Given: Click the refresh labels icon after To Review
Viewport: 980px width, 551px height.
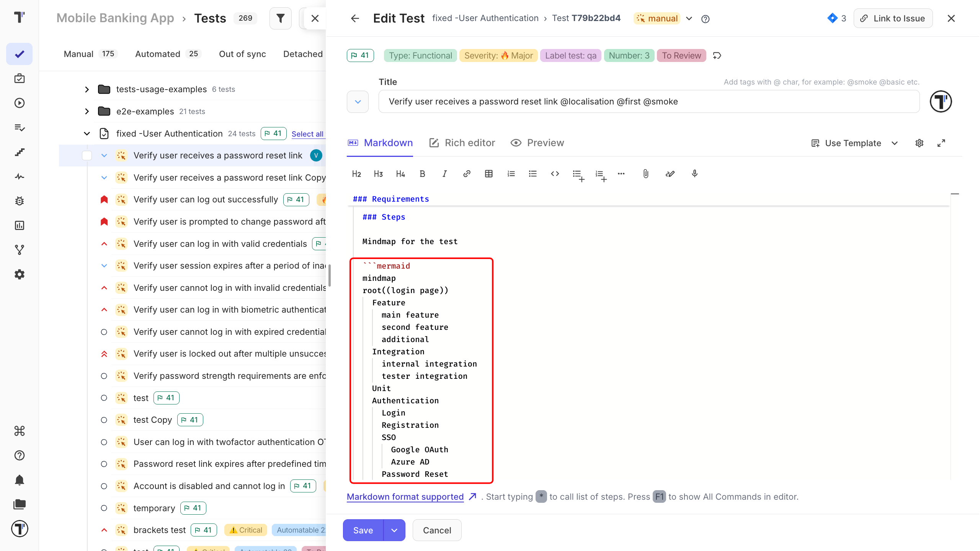Looking at the screenshot, I should pos(717,55).
